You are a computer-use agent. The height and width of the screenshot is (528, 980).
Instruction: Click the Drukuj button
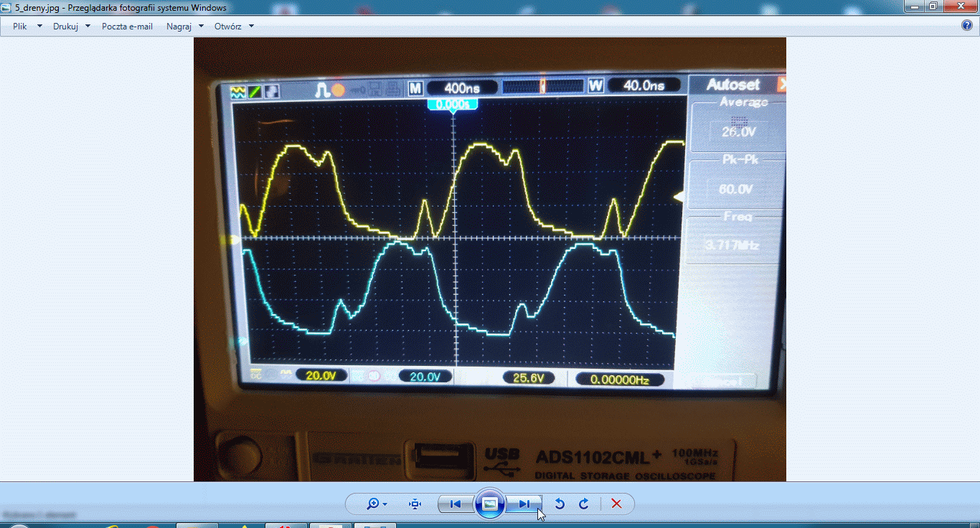65,27
